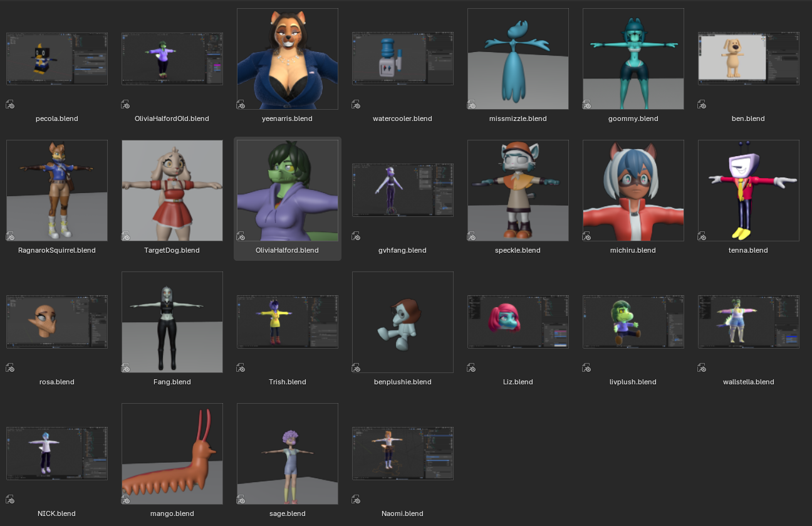Choose the missmizzle.blend blue figure thumbnail
The width and height of the screenshot is (812, 526).
point(518,59)
